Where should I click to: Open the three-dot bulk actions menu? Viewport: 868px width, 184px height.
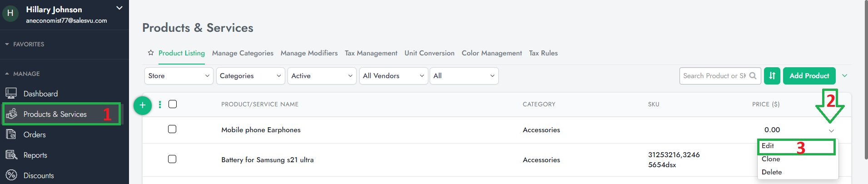tap(160, 104)
